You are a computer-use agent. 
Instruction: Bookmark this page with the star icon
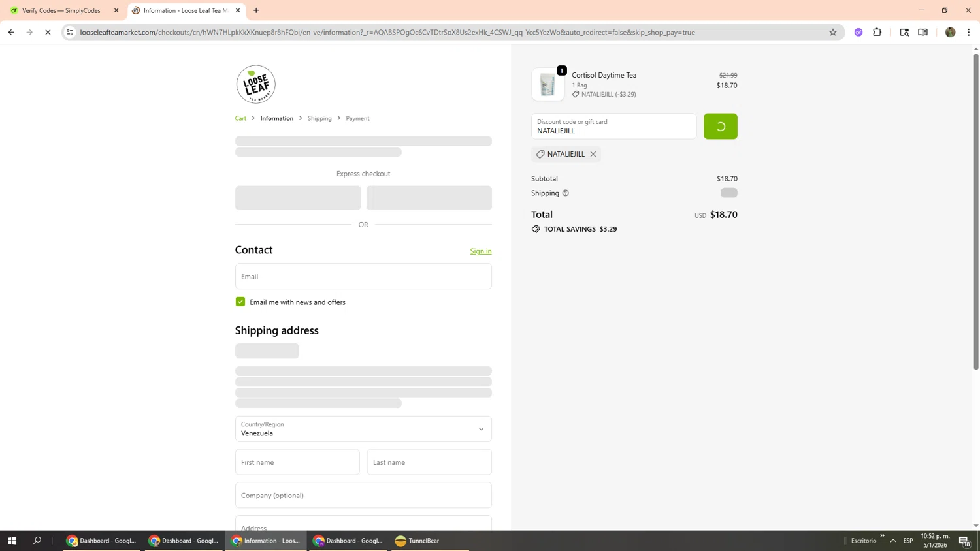(832, 32)
